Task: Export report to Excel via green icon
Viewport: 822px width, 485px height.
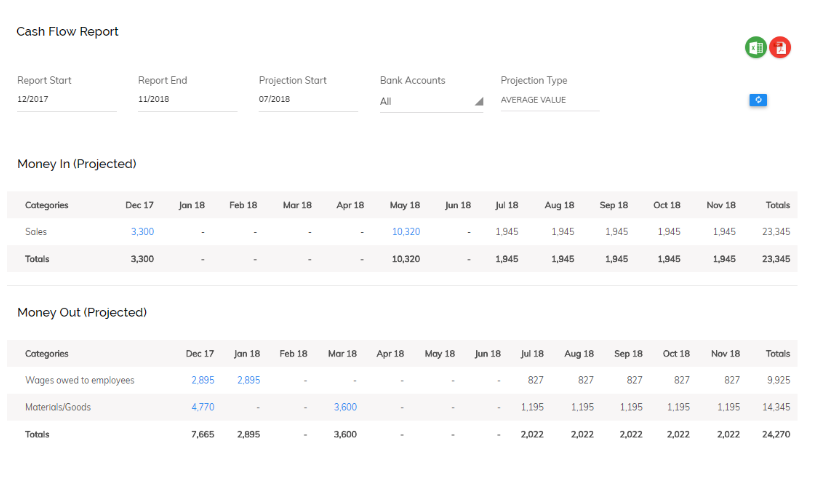Action: coord(755,48)
